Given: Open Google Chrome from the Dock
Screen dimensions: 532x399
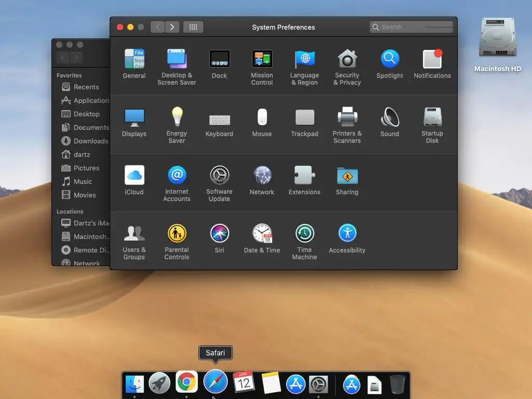Looking at the screenshot, I should 187,382.
